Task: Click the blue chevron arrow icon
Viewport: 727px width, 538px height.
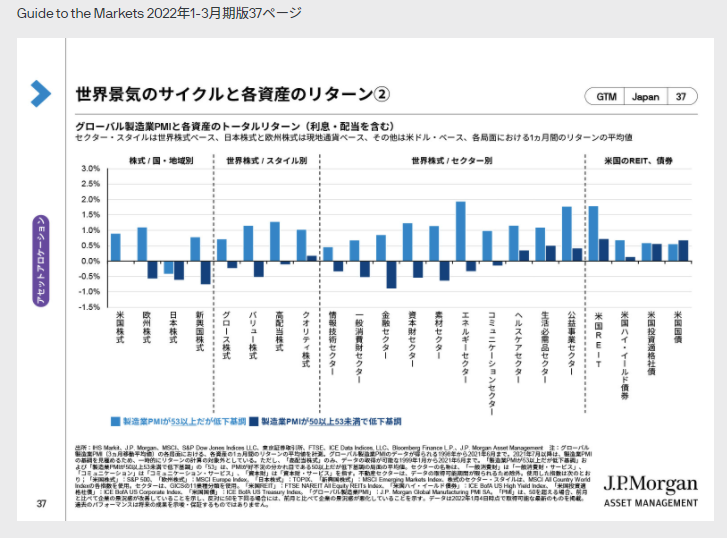Action: (x=40, y=93)
